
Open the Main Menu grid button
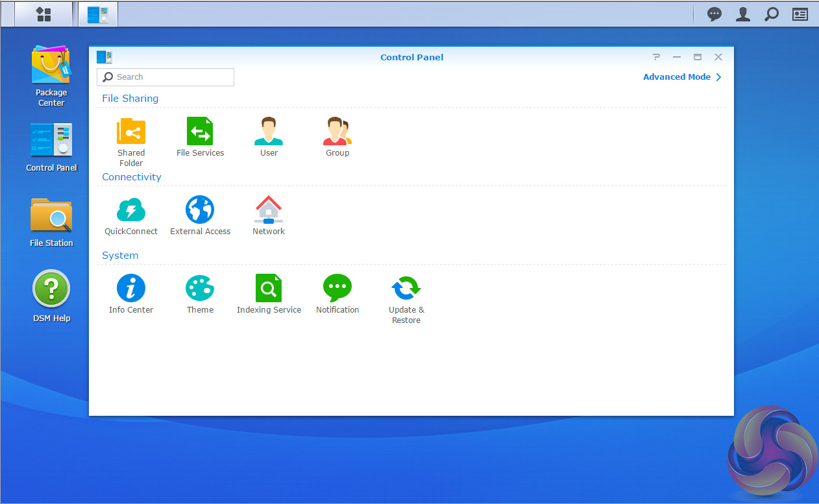(x=43, y=14)
